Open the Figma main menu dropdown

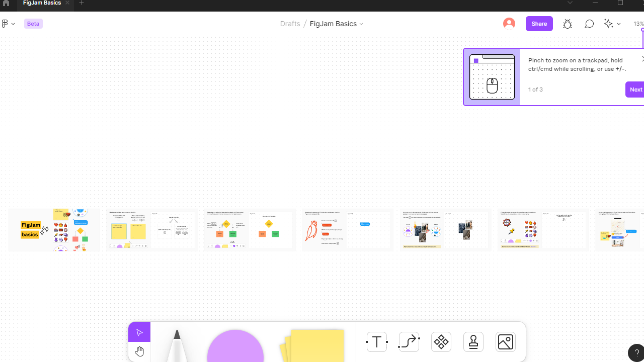tap(8, 24)
